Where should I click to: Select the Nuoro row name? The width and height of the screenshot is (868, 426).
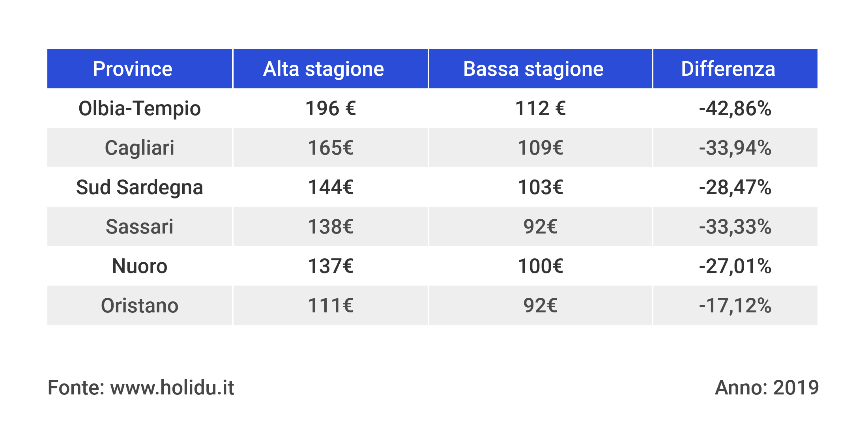(x=140, y=266)
